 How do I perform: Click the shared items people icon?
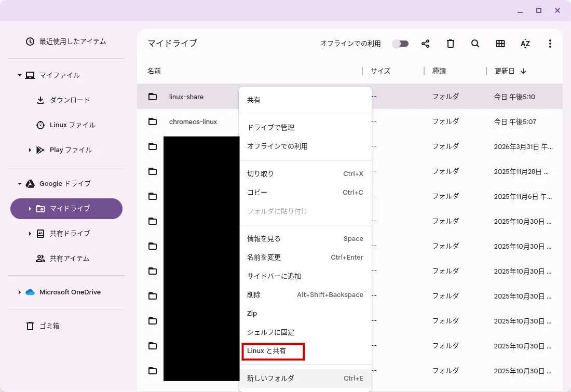(40, 259)
